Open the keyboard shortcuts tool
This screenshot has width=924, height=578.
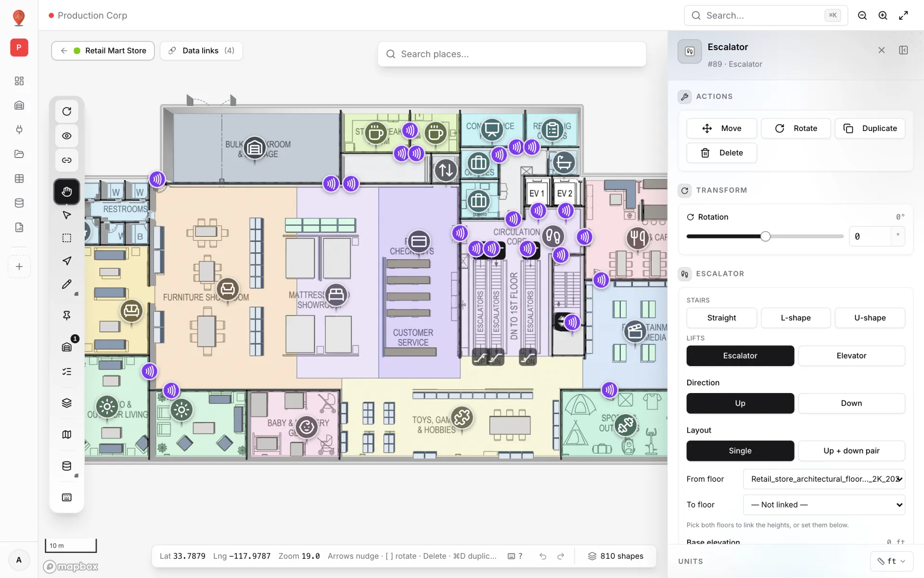pos(67,498)
